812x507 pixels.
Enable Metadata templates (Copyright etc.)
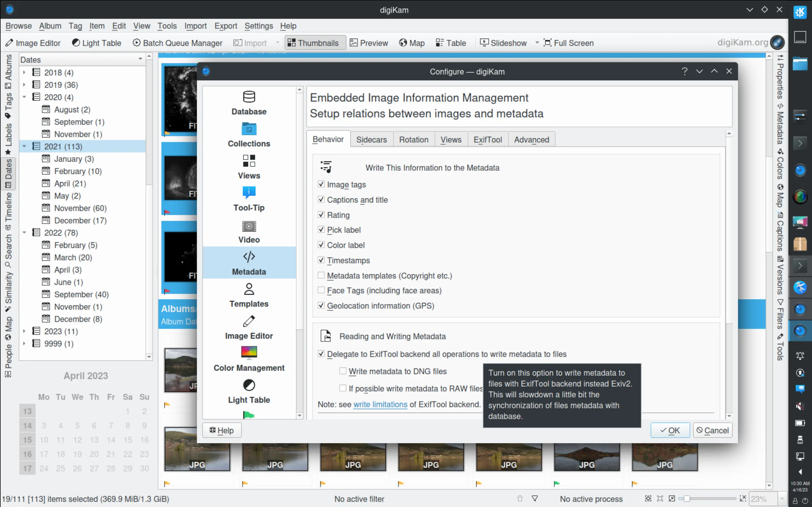click(x=321, y=275)
